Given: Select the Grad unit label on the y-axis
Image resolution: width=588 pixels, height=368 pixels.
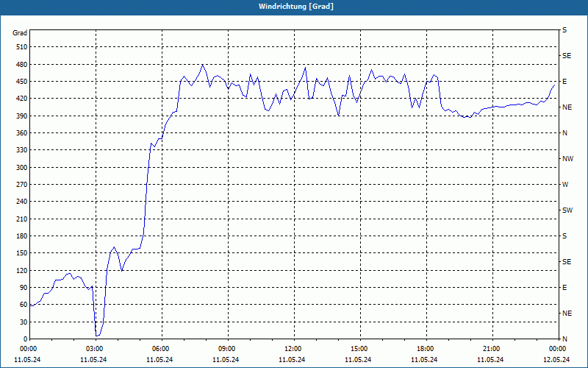Looking at the screenshot, I should (x=20, y=33).
